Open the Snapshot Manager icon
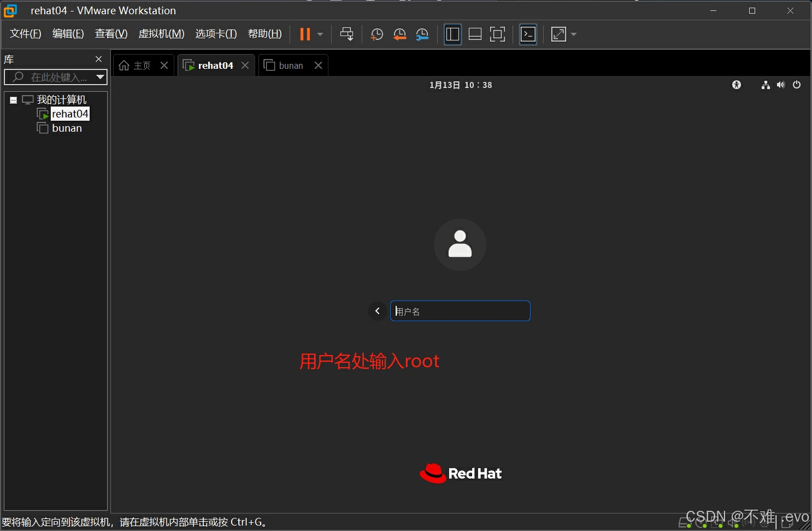Screen dimensions: 812x531 pyautogui.click(x=422, y=34)
